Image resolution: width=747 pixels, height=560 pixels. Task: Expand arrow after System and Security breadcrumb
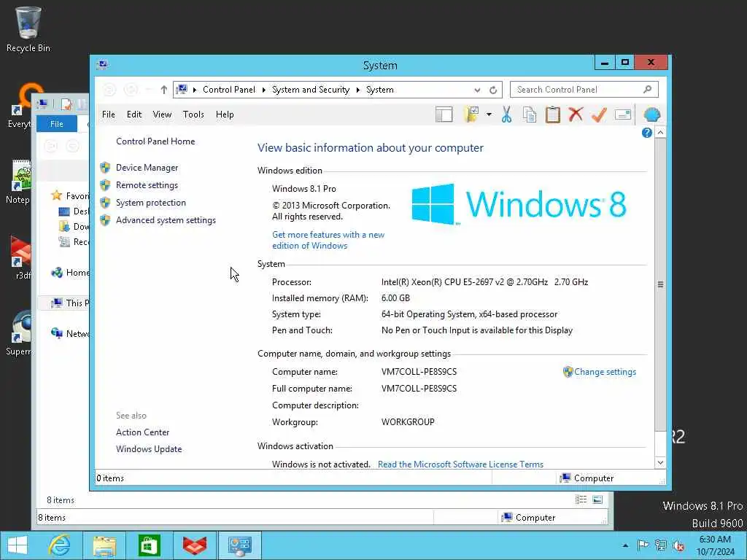[x=358, y=90]
